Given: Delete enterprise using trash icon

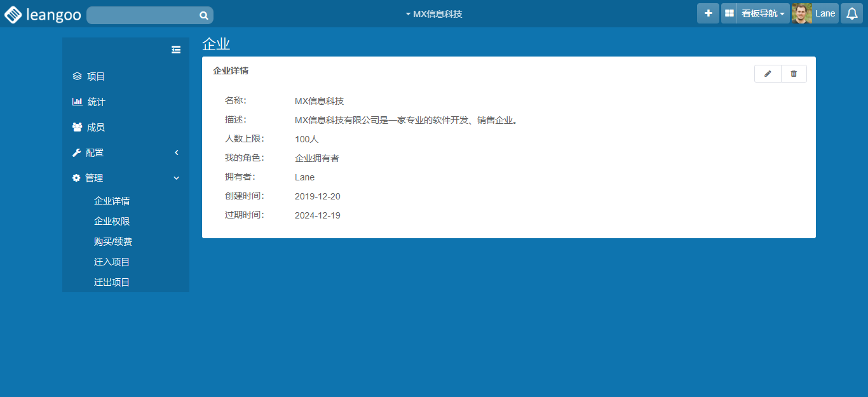Looking at the screenshot, I should (794, 74).
